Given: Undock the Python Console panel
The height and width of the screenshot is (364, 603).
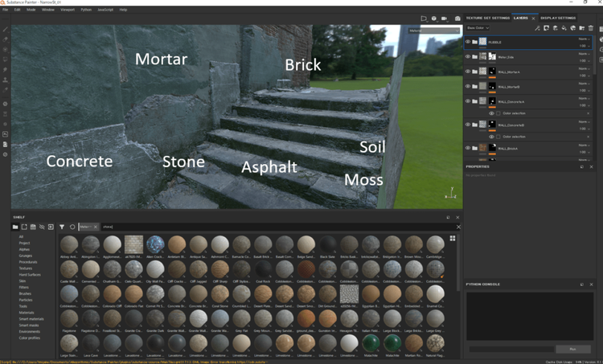Looking at the screenshot, I should [582, 284].
